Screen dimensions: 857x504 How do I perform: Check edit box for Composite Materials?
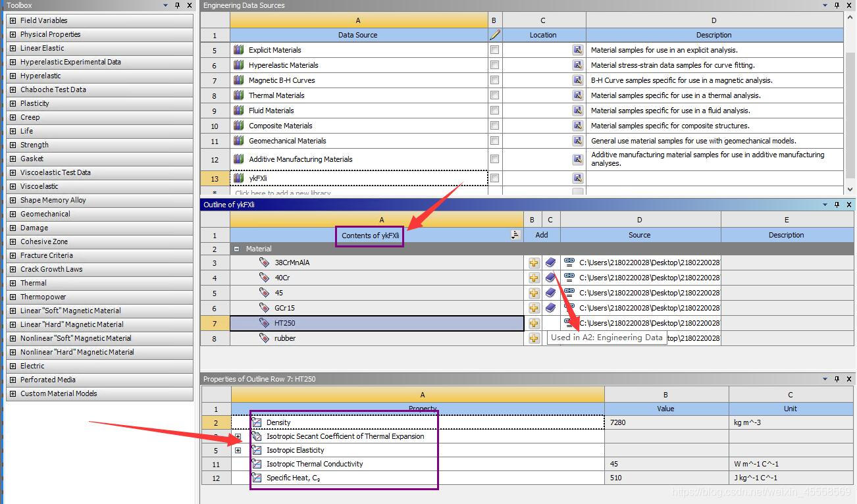[494, 125]
